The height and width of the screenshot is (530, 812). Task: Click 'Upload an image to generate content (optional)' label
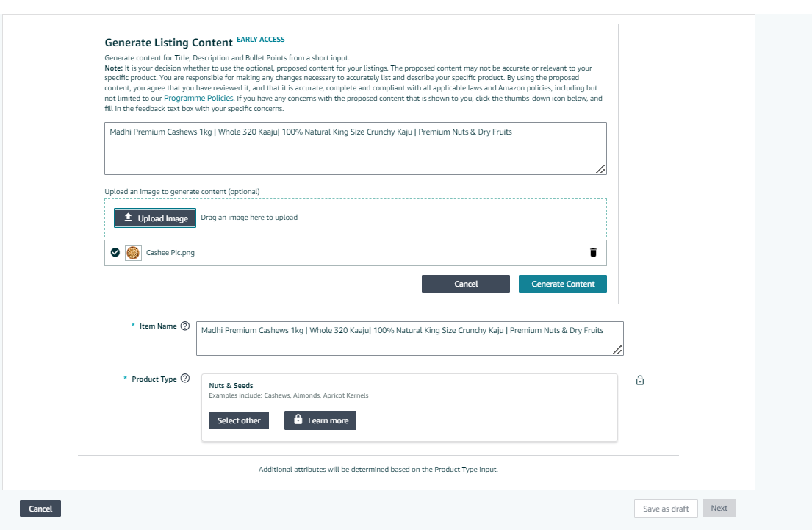click(182, 191)
